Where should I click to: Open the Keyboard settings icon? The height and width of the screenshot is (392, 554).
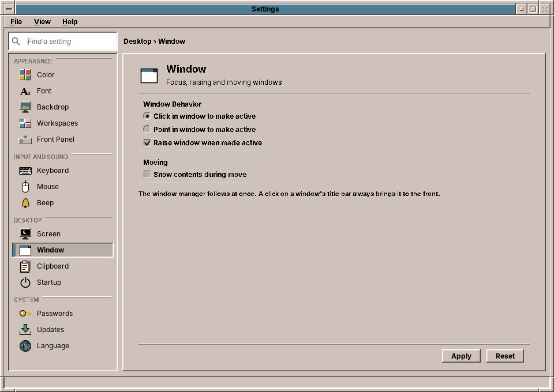[x=25, y=171]
